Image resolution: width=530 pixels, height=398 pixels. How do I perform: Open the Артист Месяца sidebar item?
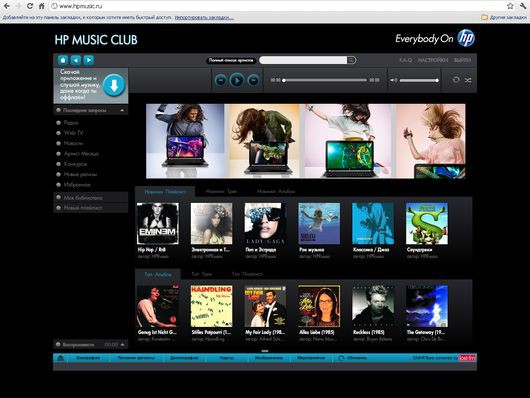81,154
